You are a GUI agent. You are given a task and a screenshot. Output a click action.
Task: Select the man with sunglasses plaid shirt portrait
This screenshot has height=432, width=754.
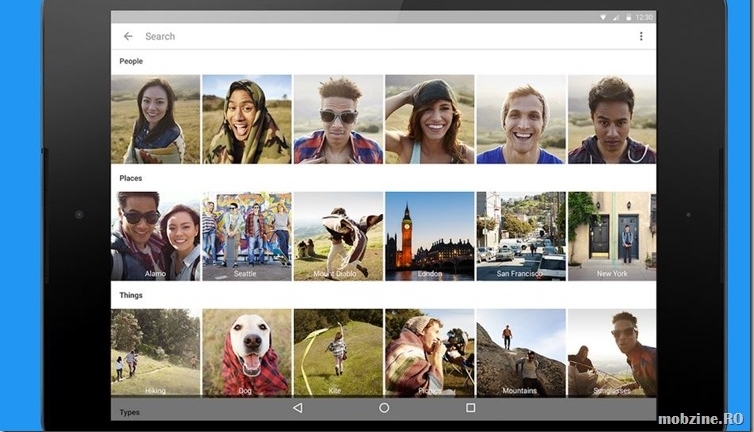click(338, 119)
